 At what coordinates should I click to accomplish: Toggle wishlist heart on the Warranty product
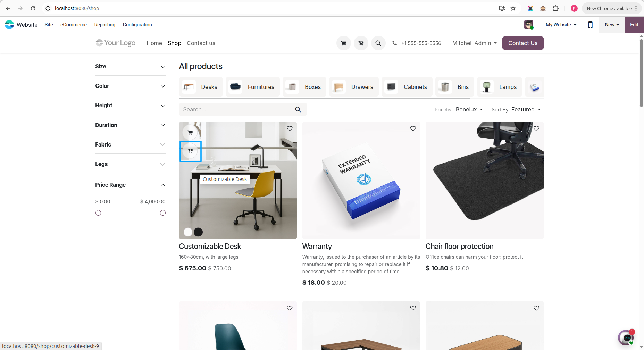tap(413, 129)
